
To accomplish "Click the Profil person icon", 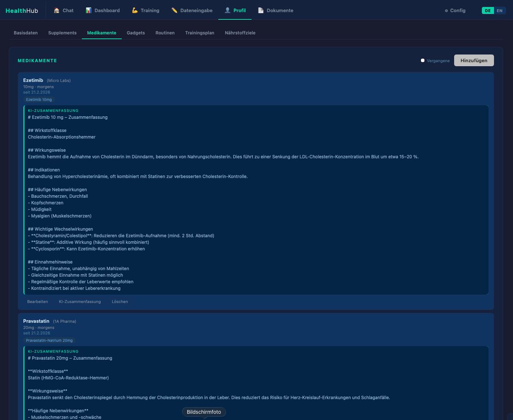I will pos(227,11).
